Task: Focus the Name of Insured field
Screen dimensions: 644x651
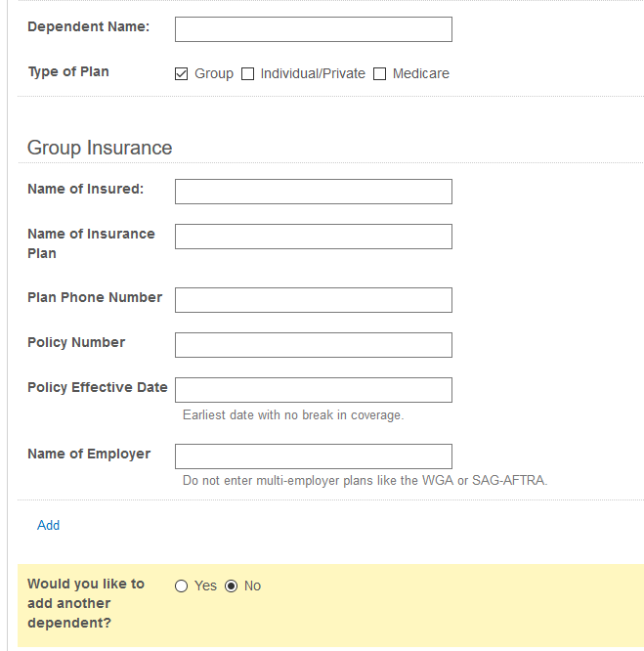Action: tap(313, 192)
